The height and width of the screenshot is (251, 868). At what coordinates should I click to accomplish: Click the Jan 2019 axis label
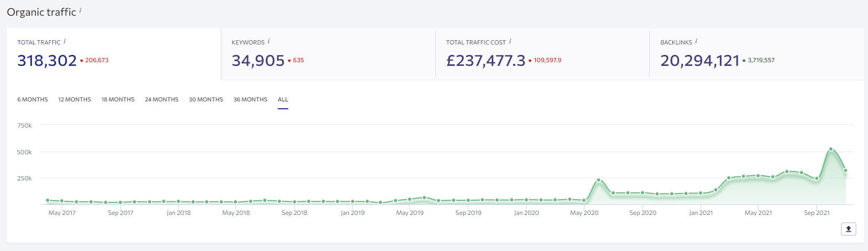[x=353, y=213]
